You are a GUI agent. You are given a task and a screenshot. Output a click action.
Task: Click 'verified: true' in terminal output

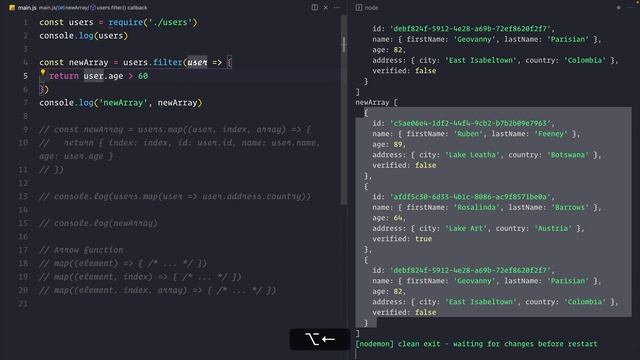(x=402, y=239)
